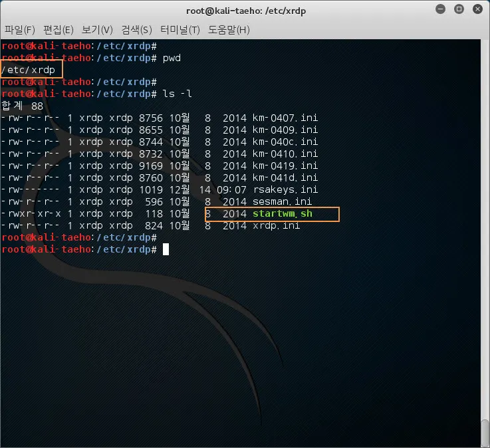Click the sesman.ini file name

click(x=282, y=201)
